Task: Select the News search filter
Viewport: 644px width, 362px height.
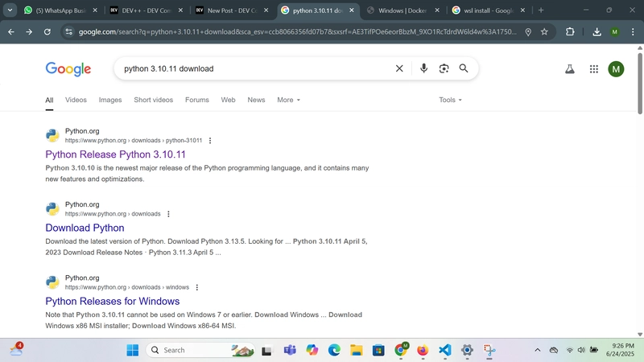Action: pyautogui.click(x=256, y=100)
